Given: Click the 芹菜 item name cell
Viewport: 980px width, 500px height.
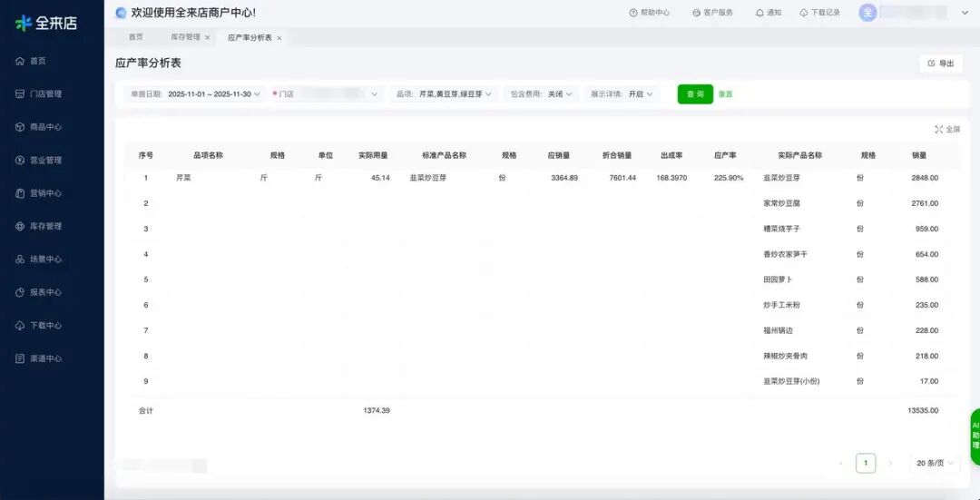Looking at the screenshot, I should point(184,178).
